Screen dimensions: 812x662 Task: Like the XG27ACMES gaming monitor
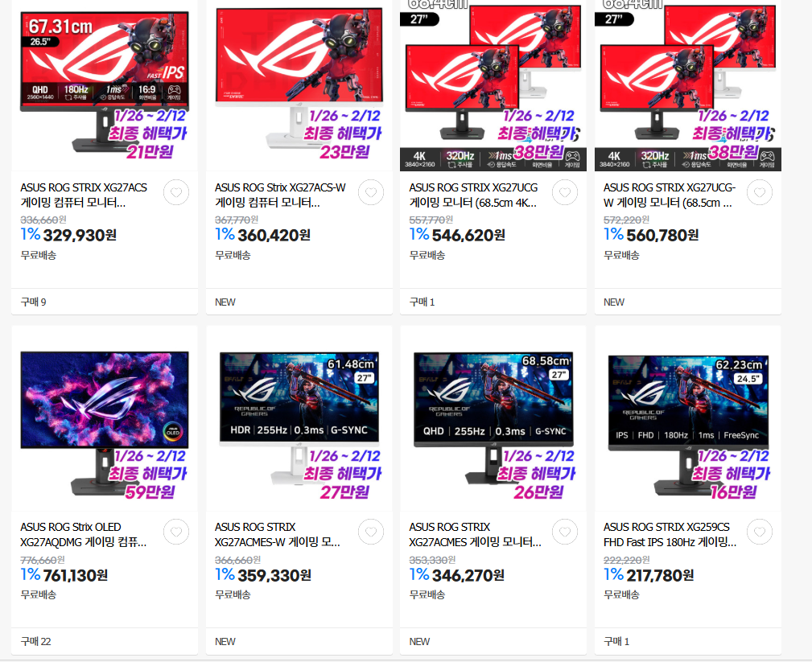point(565,532)
